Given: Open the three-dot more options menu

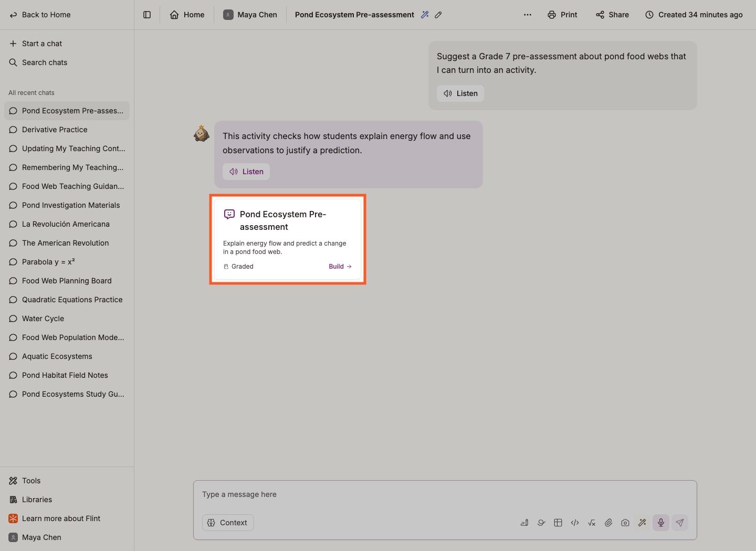Looking at the screenshot, I should pos(528,15).
